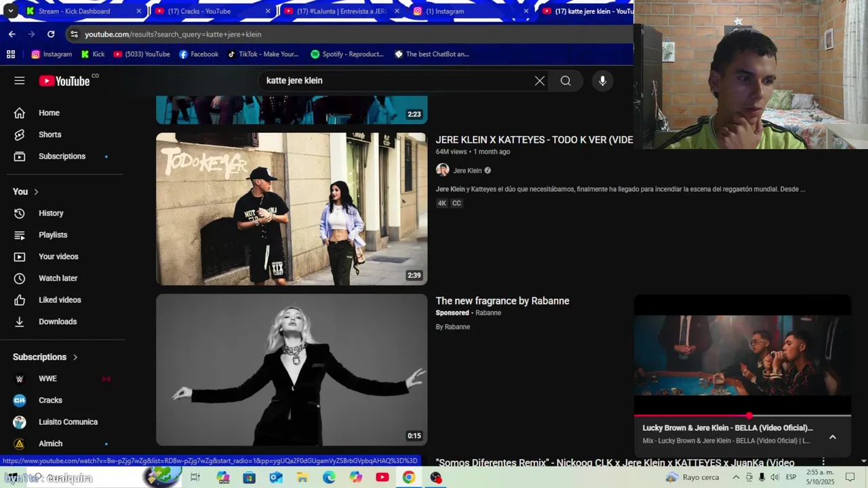Open Microsoft Edge from the taskbar
868x488 pixels.
click(x=329, y=477)
